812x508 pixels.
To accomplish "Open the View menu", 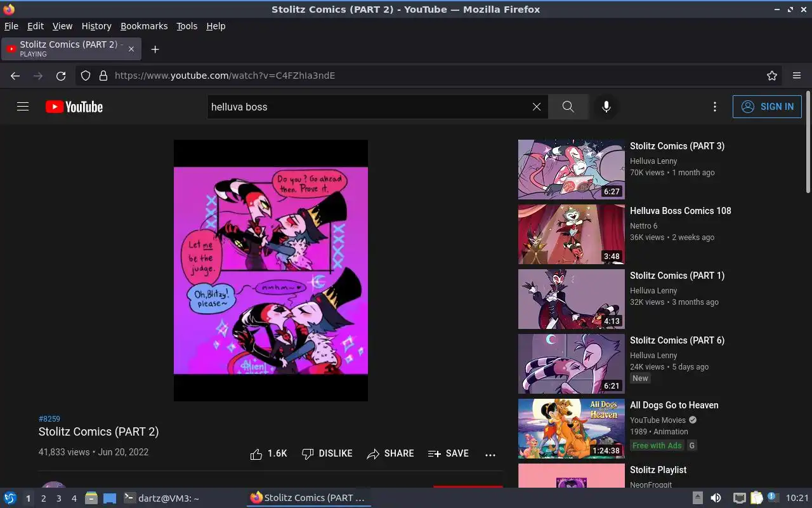I will (x=62, y=26).
